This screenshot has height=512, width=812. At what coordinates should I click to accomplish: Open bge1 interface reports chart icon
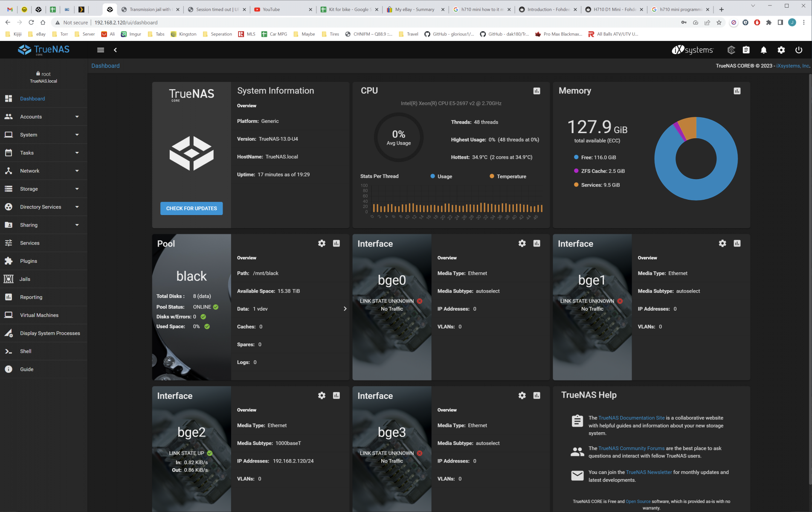737,243
